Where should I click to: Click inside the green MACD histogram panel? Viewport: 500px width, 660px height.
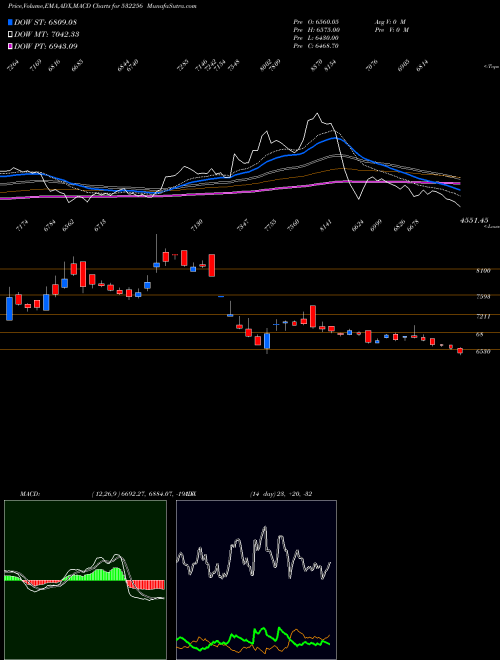click(x=85, y=580)
